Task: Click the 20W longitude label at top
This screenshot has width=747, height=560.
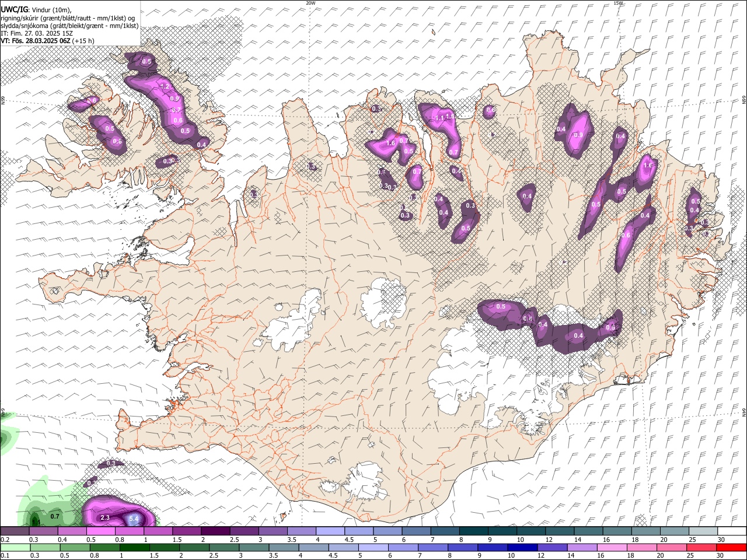Action: [x=310, y=3]
